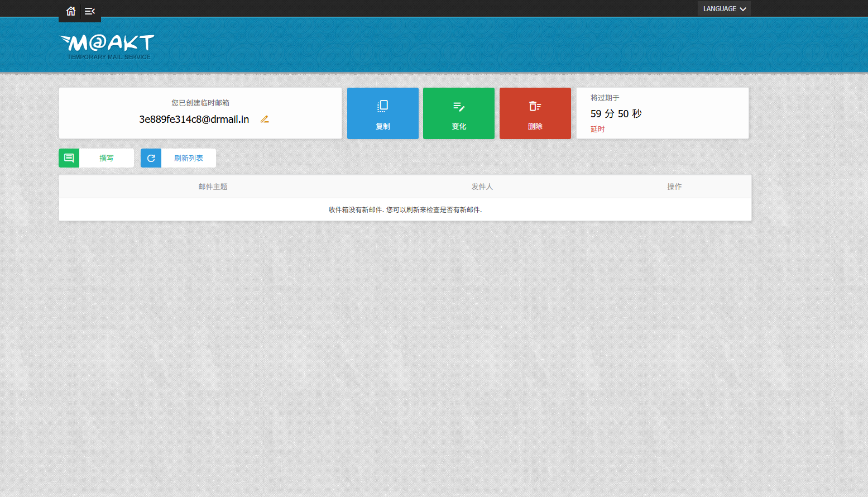This screenshot has width=868, height=497.
Task: Select the 操作 column header
Action: 674,187
